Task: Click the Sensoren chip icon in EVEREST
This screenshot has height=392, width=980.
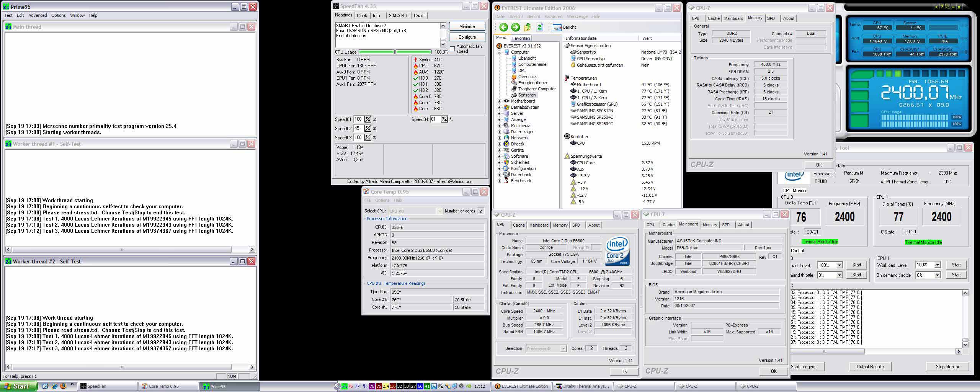Action: tap(514, 95)
